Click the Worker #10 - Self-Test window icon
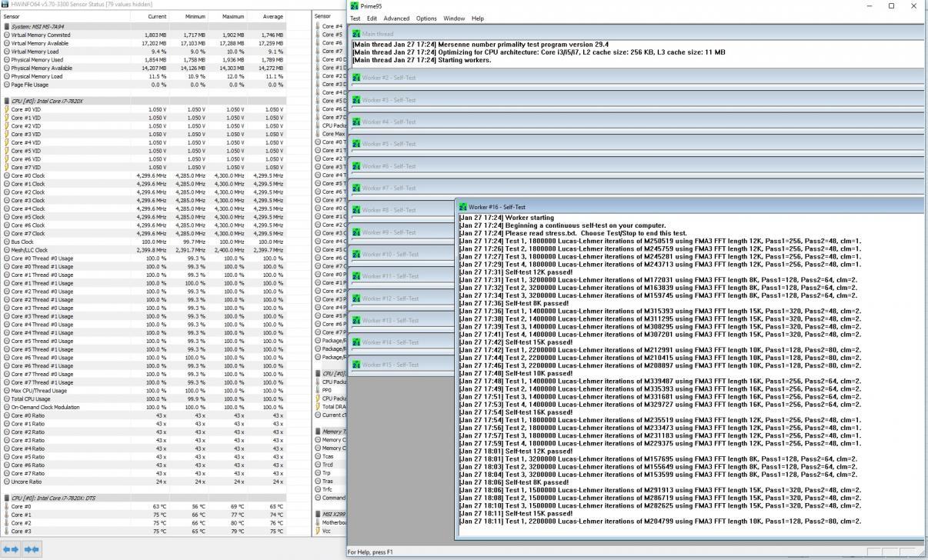Image resolution: width=928 pixels, height=560 pixels. [356, 254]
